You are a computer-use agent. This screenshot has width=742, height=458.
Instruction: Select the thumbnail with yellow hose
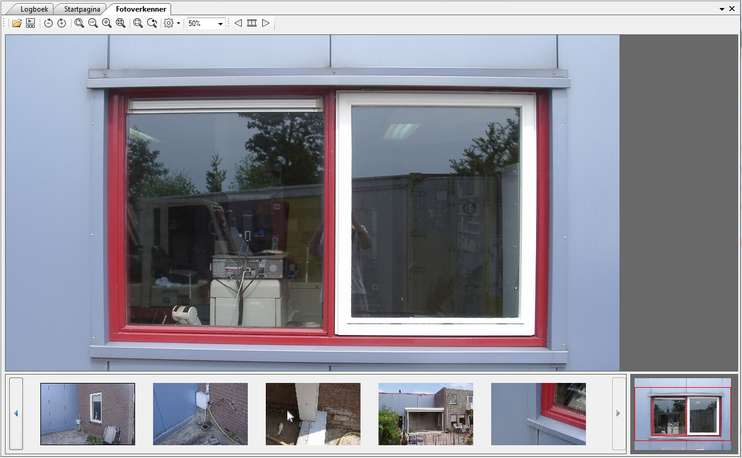[x=200, y=414]
